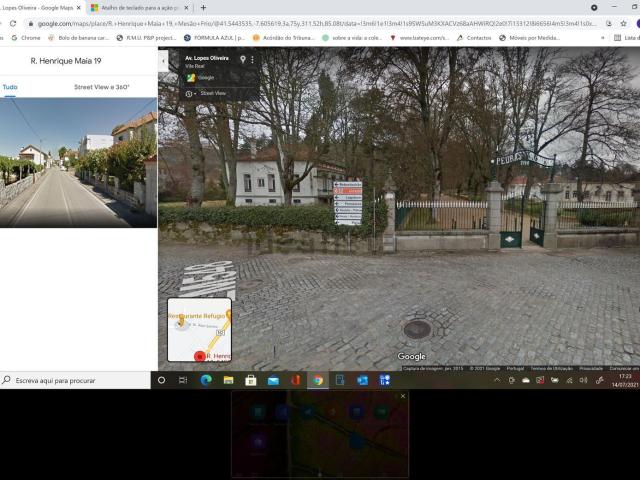The height and width of the screenshot is (480, 640).
Task: Click the Google logo in Street View
Action: [411, 356]
